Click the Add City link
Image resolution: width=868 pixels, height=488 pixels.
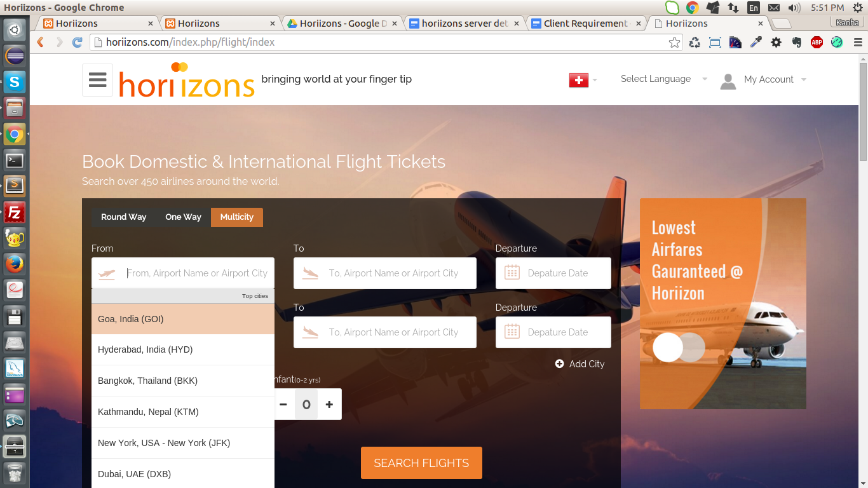point(580,364)
